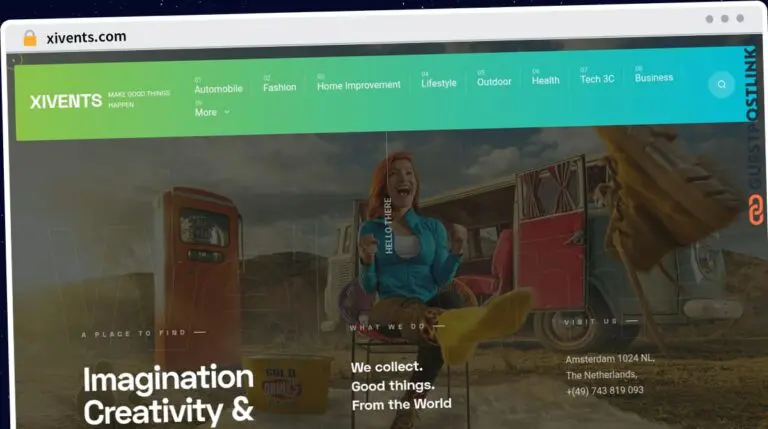Click the vertical HELLO THERE label
The image size is (768, 429).
coord(389,225)
